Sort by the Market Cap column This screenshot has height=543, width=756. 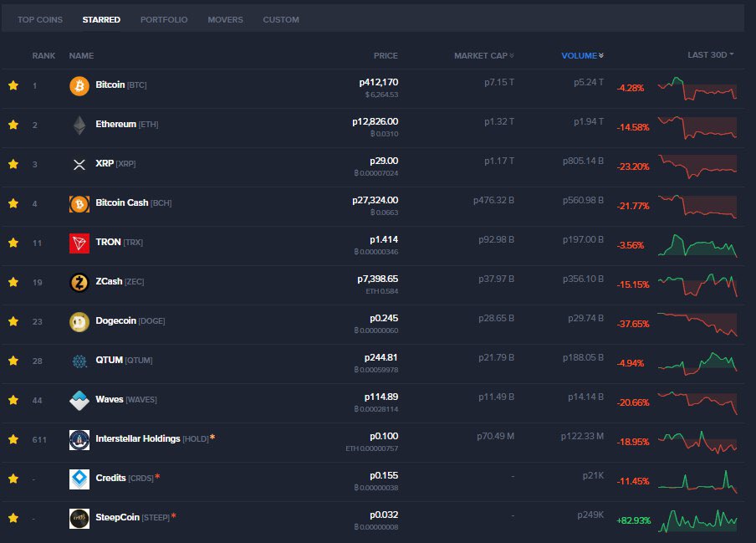point(484,56)
